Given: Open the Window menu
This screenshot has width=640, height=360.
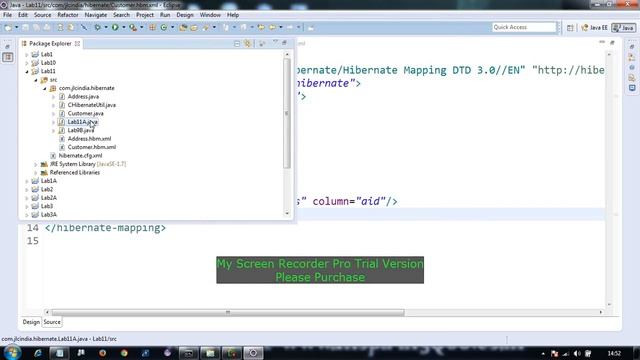Looking at the screenshot, I should (210, 15).
